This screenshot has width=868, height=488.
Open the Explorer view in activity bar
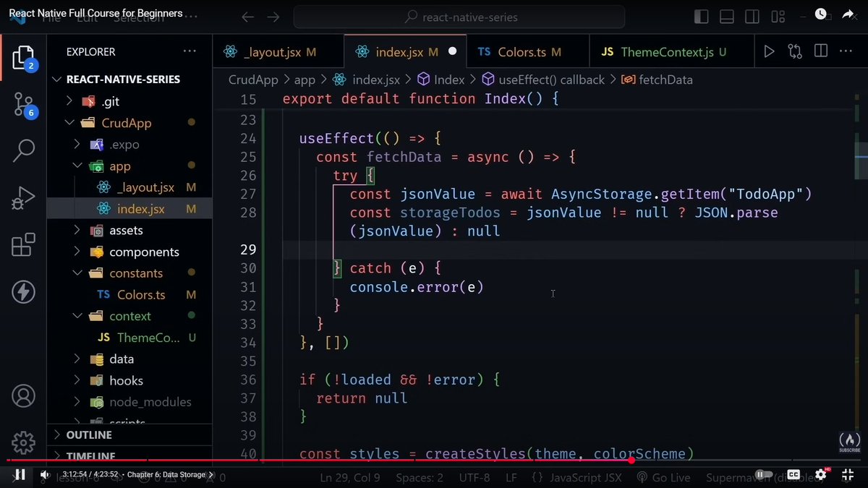(x=23, y=58)
